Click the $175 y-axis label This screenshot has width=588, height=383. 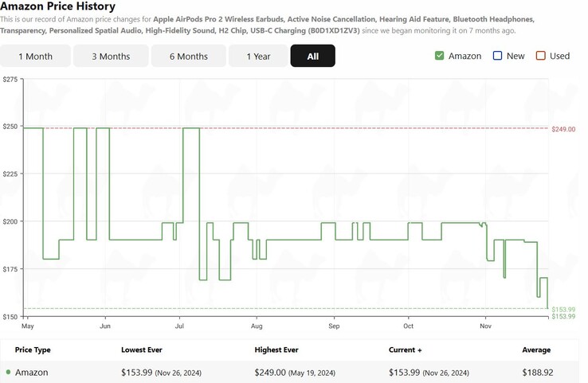[x=10, y=269]
